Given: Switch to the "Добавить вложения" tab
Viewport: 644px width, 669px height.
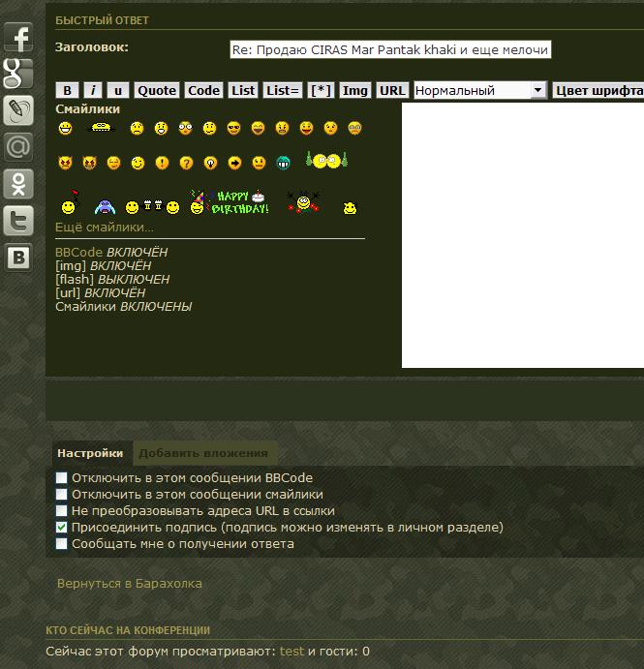Looking at the screenshot, I should (203, 453).
